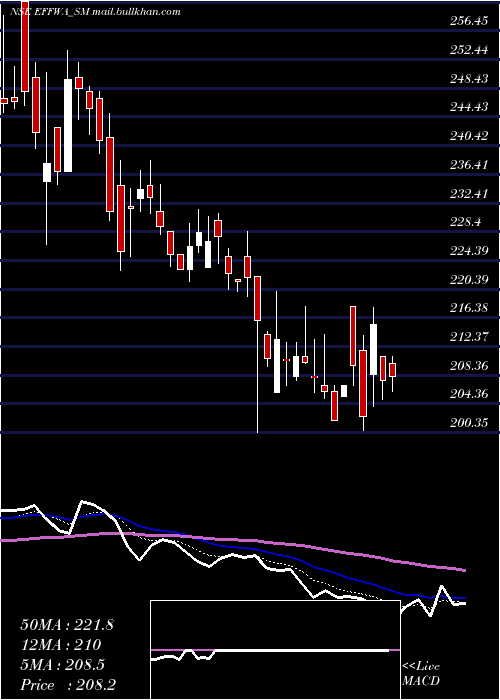Click the 200.35 price axis label
The width and height of the screenshot is (500, 700).
(469, 423)
